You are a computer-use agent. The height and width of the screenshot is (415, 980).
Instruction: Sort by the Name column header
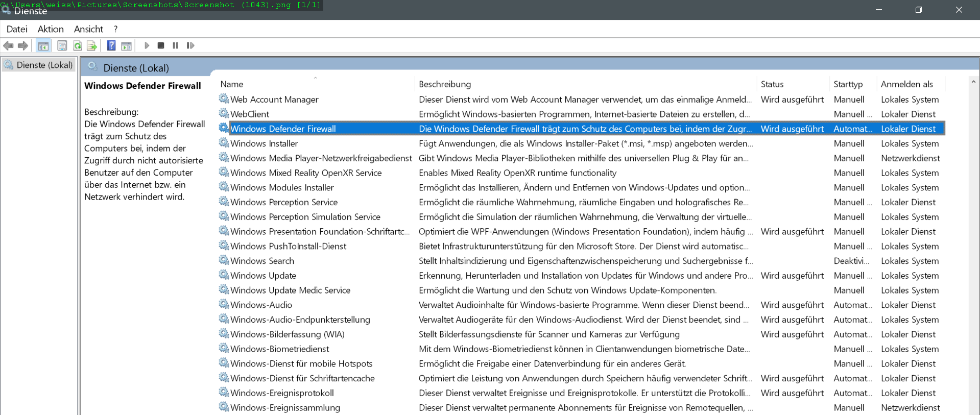coord(232,84)
